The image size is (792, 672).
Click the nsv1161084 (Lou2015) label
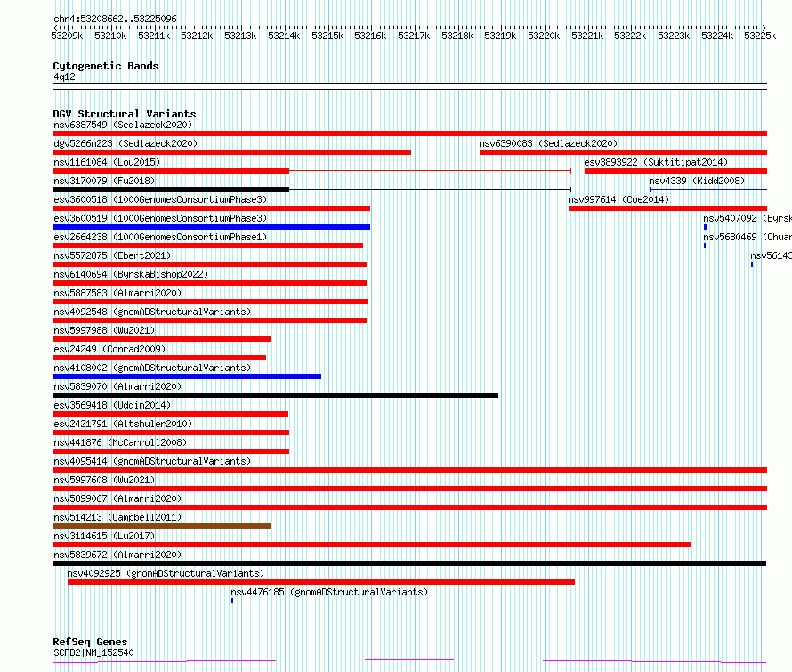[x=107, y=162]
